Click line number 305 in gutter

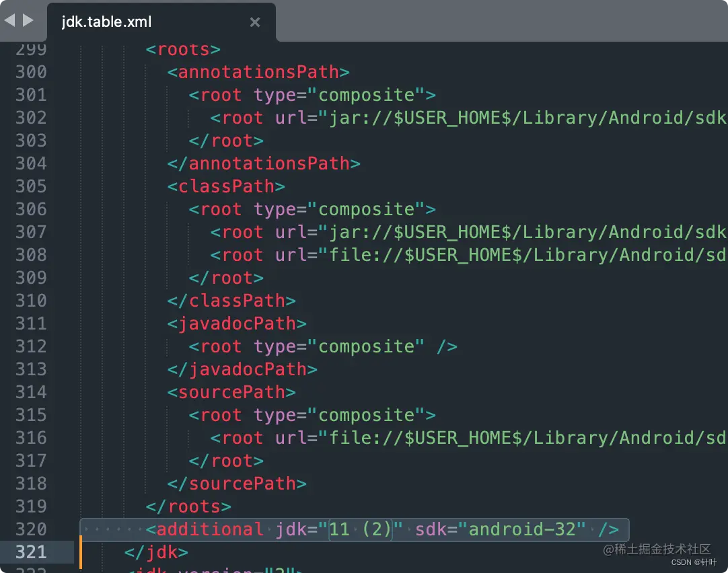click(x=31, y=186)
